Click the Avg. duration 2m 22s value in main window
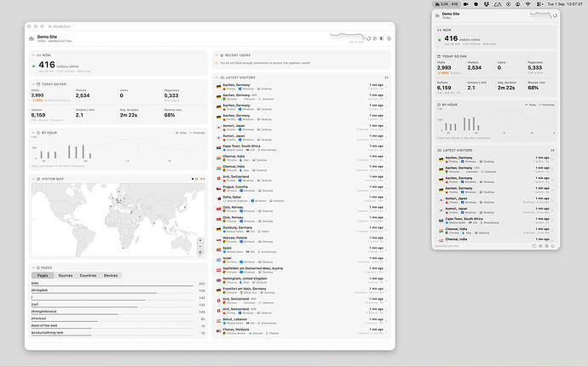The image size is (588, 367). tap(128, 115)
